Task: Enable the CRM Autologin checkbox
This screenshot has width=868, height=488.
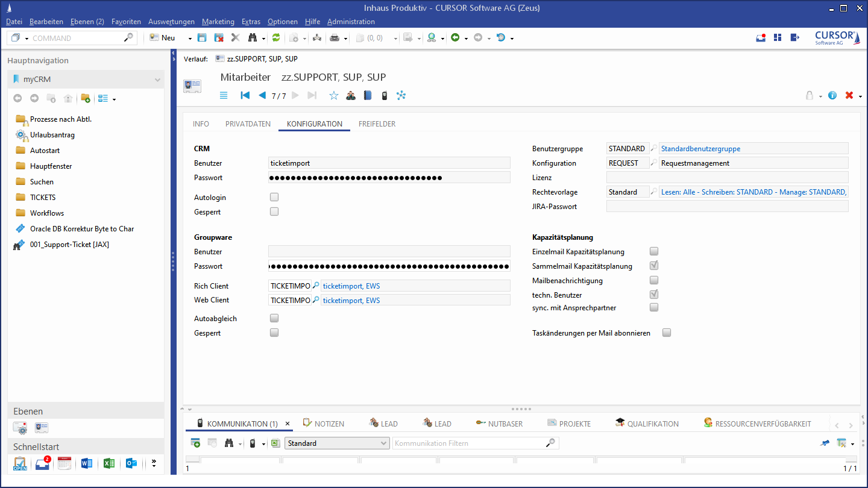Action: click(x=274, y=197)
